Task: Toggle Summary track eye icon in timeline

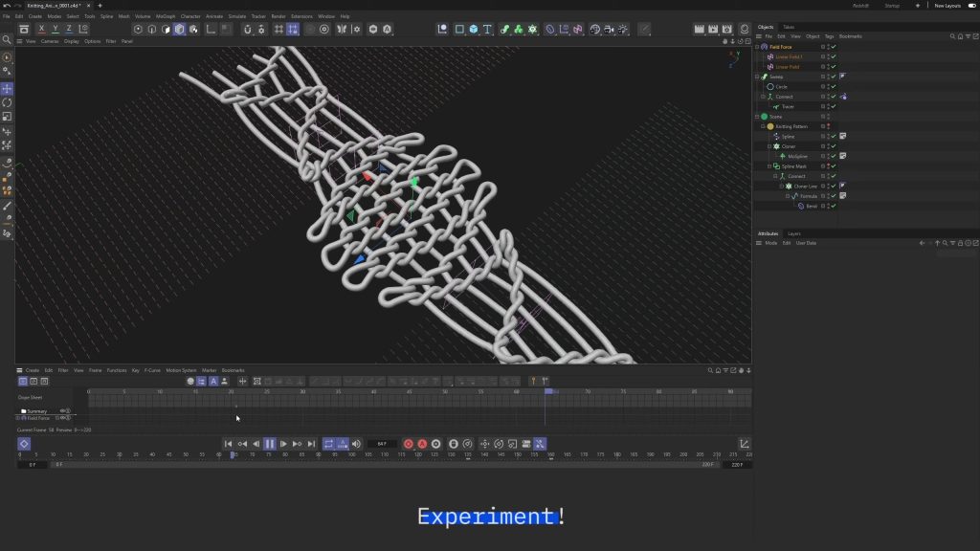Action: click(x=62, y=411)
